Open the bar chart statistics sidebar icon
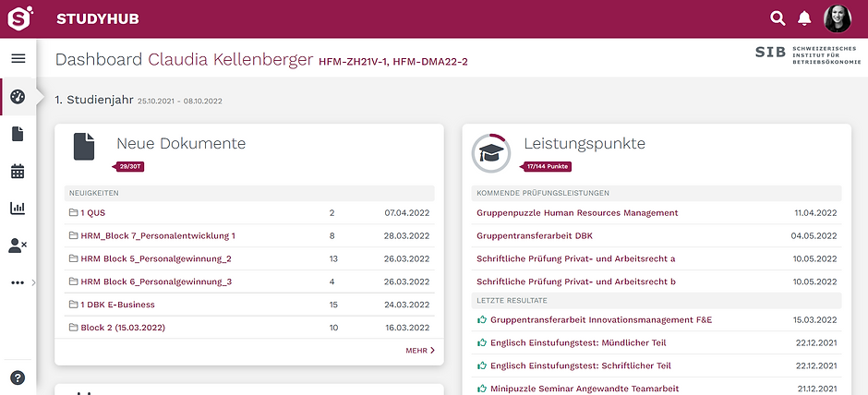The height and width of the screenshot is (395, 868). tap(18, 208)
